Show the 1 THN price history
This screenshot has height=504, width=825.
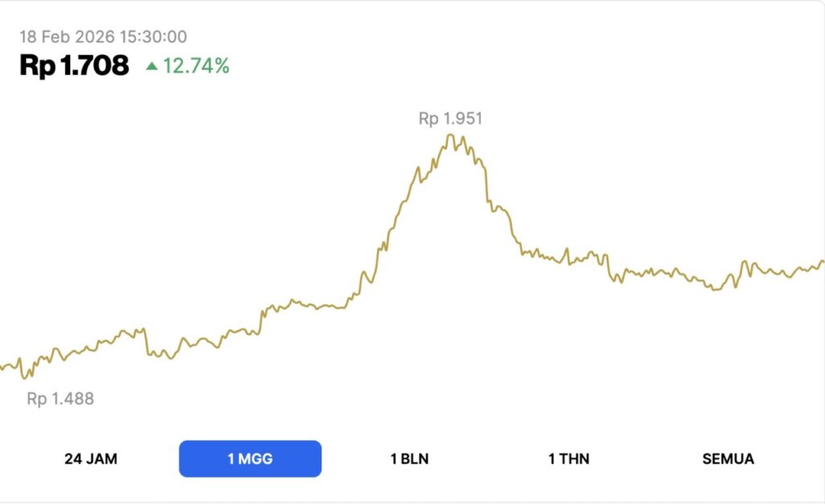pos(569,459)
